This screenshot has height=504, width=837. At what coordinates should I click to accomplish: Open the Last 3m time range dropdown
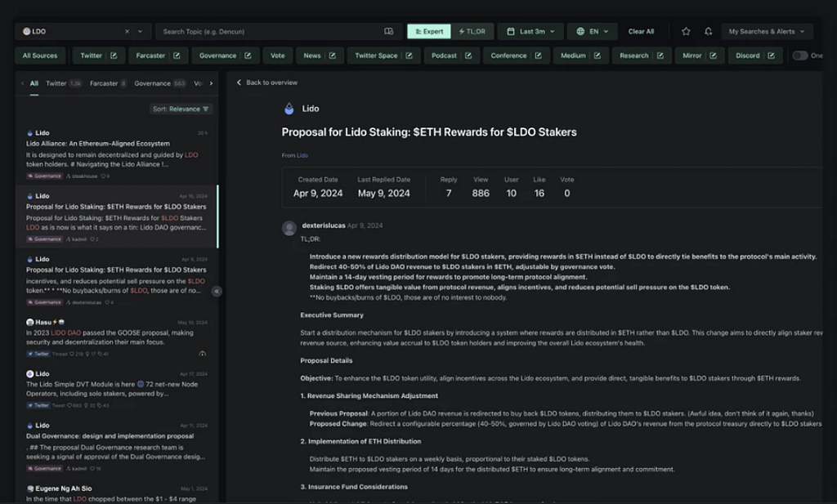tap(530, 32)
